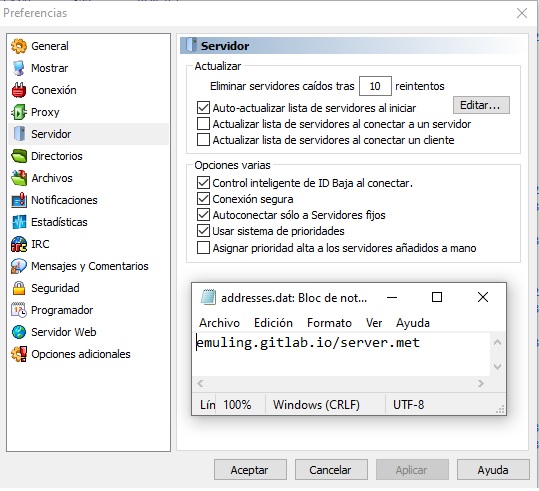This screenshot has width=539, height=491.
Task: Maximize the addresses.dat Notepad window
Action: [437, 297]
